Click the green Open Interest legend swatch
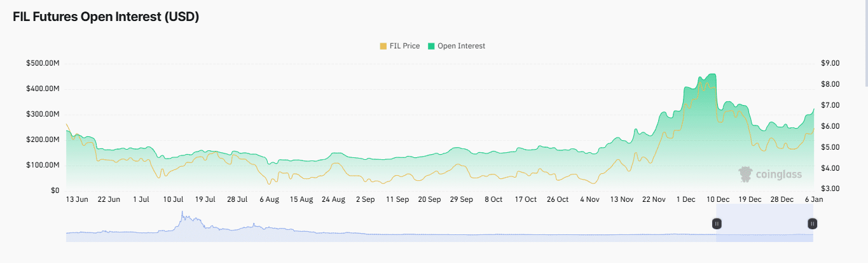868x263 pixels. pos(432,46)
